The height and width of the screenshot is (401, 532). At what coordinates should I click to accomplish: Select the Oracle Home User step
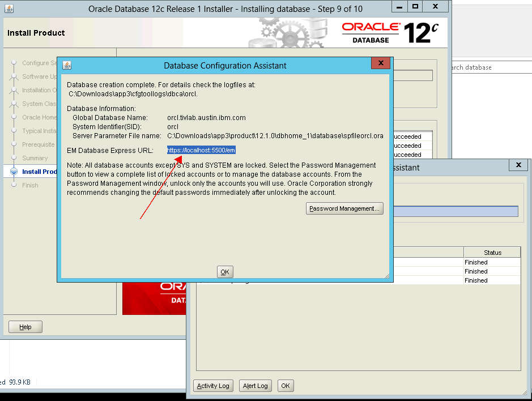(x=39, y=117)
